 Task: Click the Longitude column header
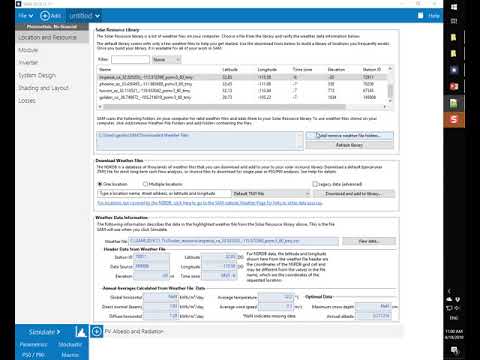pos(267,69)
